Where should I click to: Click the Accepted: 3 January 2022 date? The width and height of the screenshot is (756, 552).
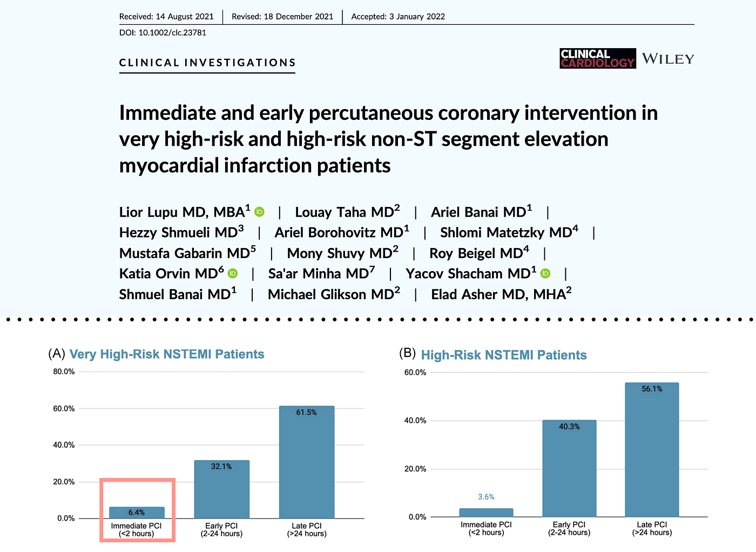click(x=398, y=17)
